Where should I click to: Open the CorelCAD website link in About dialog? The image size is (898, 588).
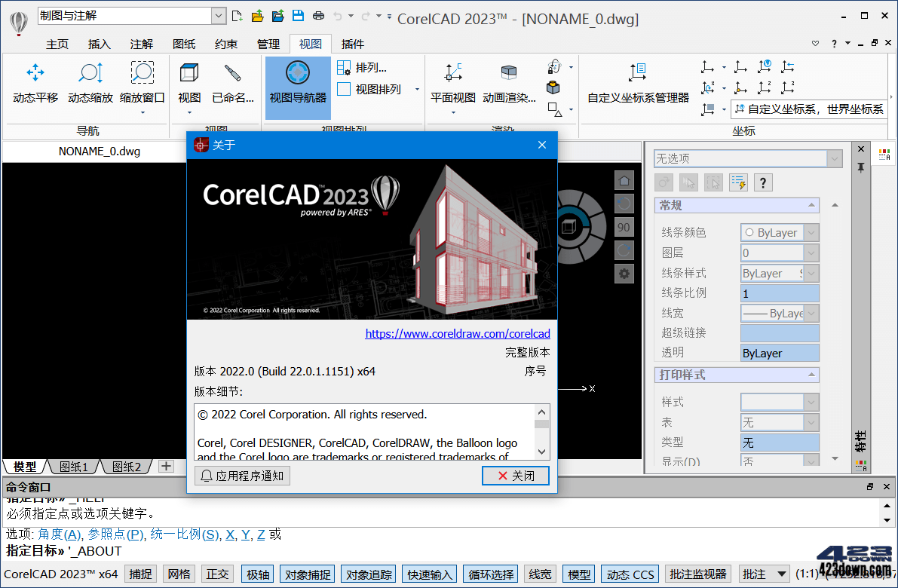point(458,334)
